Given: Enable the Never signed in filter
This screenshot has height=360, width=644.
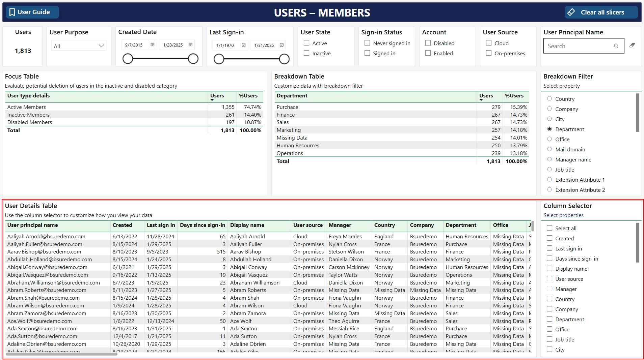Looking at the screenshot, I should point(367,43).
